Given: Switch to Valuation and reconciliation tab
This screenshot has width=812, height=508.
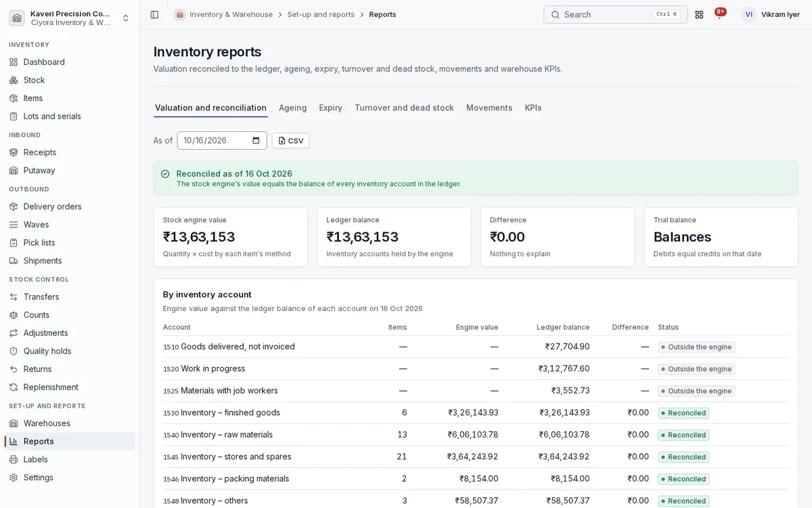Looking at the screenshot, I should (x=210, y=108).
